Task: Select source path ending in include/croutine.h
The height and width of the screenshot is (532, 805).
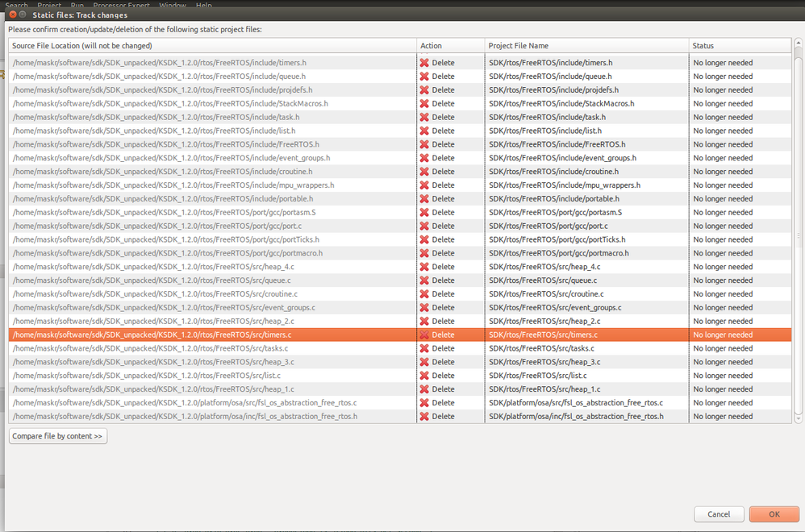Action: [162, 172]
